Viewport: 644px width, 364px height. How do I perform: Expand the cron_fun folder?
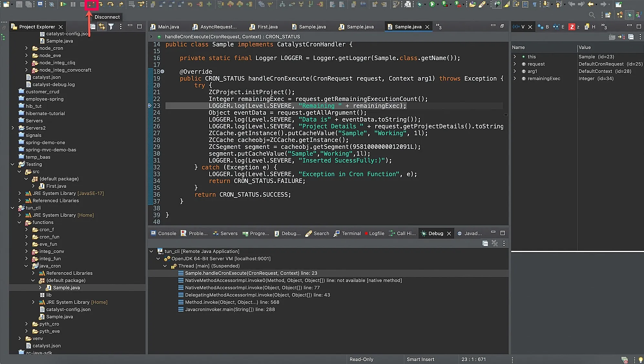26,237
